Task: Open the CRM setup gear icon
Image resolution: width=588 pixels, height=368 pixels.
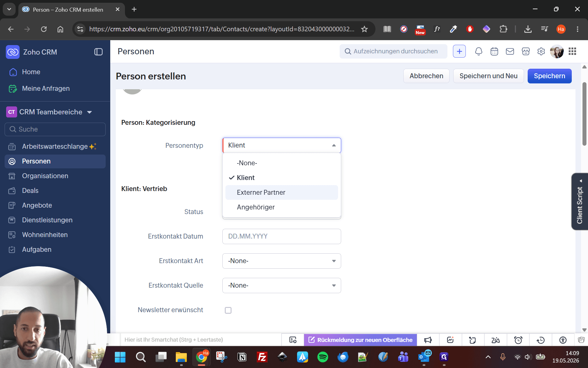Action: click(541, 51)
